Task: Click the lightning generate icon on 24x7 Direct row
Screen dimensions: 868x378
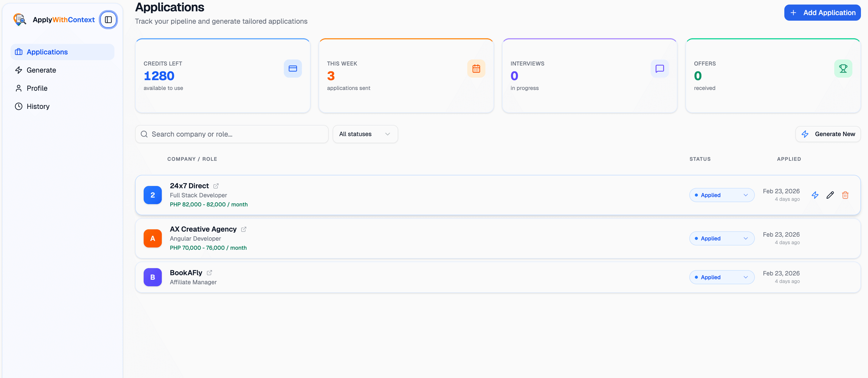Action: 815,195
